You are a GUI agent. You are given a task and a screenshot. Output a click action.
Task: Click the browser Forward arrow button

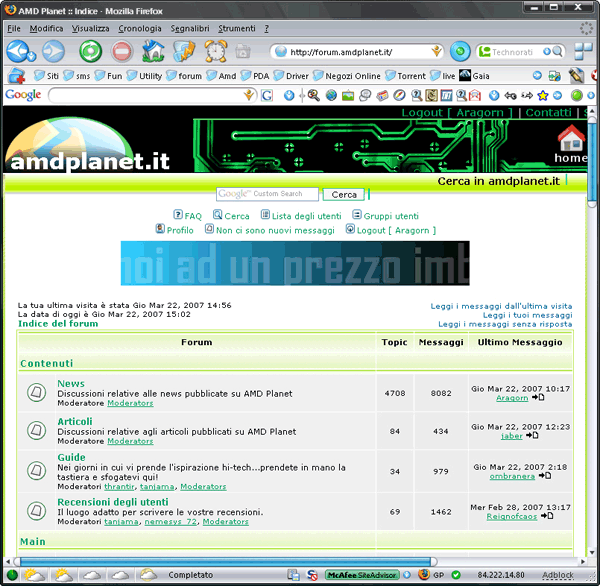pyautogui.click(x=53, y=51)
